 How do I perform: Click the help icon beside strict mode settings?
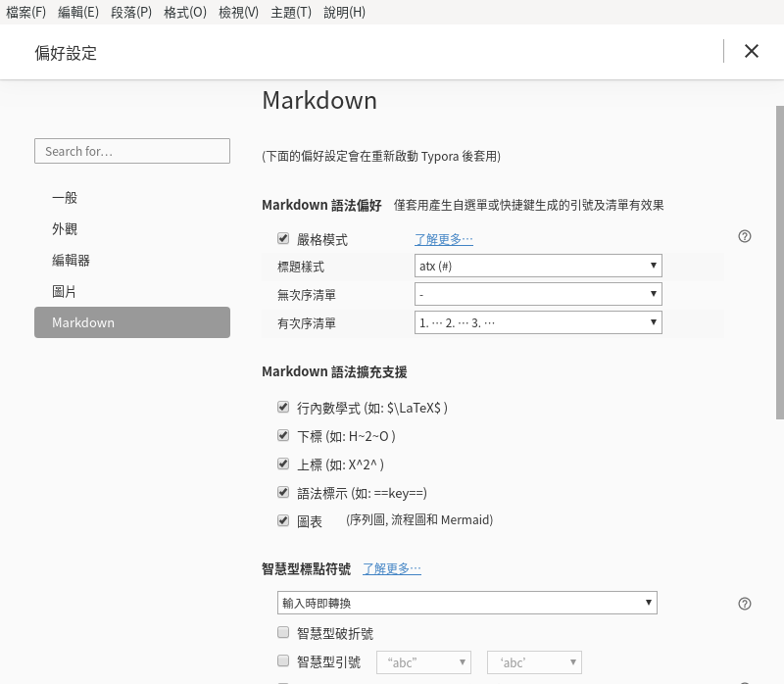tap(745, 236)
